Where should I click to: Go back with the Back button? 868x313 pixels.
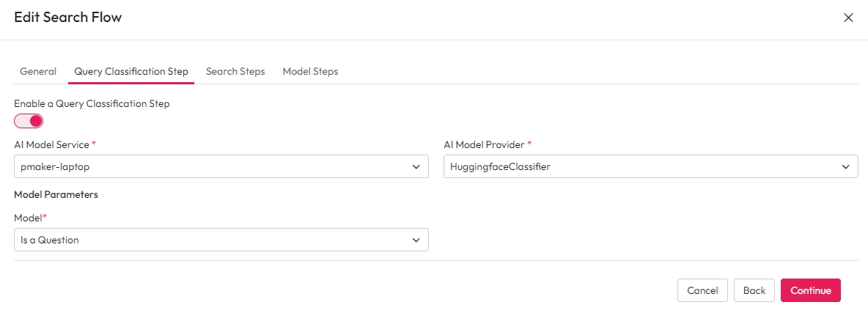point(754,290)
